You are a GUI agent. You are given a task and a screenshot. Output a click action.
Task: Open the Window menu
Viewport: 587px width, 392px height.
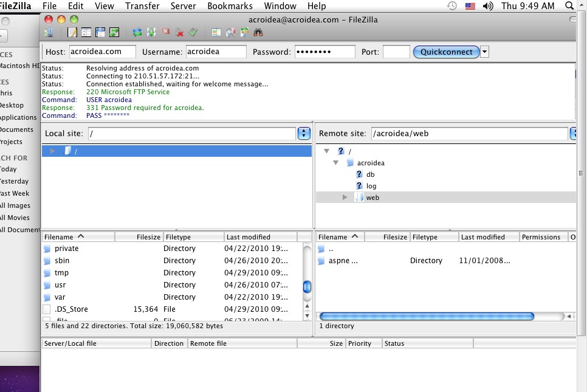pyautogui.click(x=280, y=6)
